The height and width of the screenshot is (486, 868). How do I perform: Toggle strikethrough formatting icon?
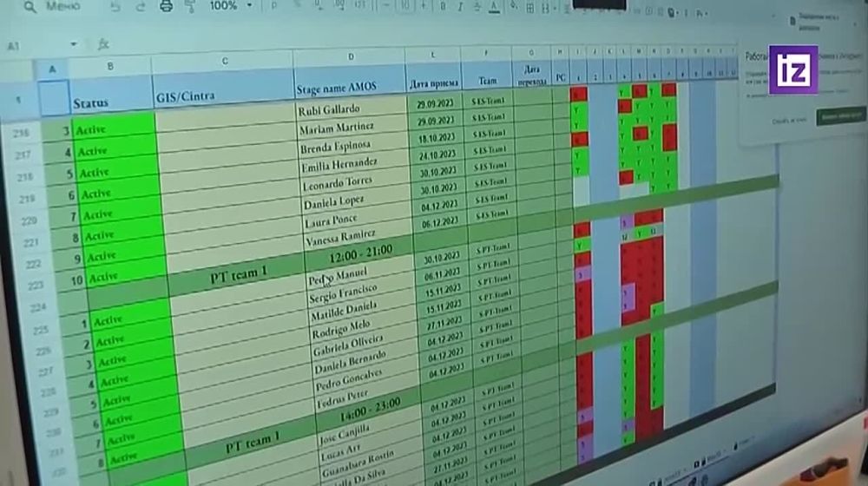point(477,7)
